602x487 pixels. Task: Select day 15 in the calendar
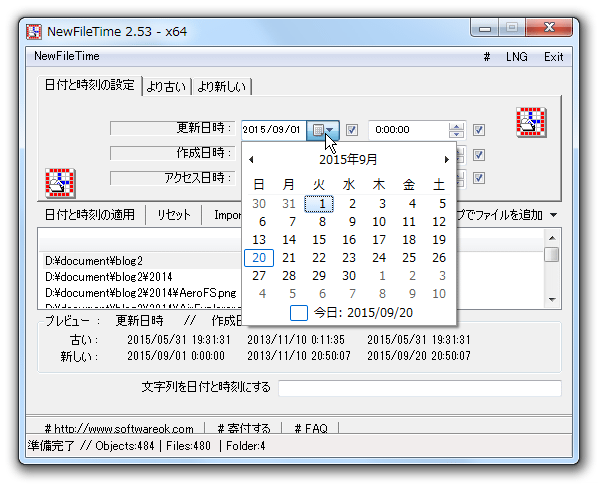[319, 240]
